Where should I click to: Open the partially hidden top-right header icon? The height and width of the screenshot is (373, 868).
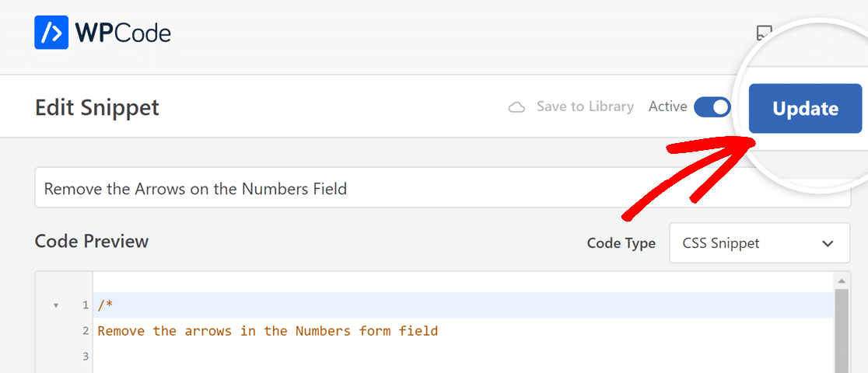(763, 33)
